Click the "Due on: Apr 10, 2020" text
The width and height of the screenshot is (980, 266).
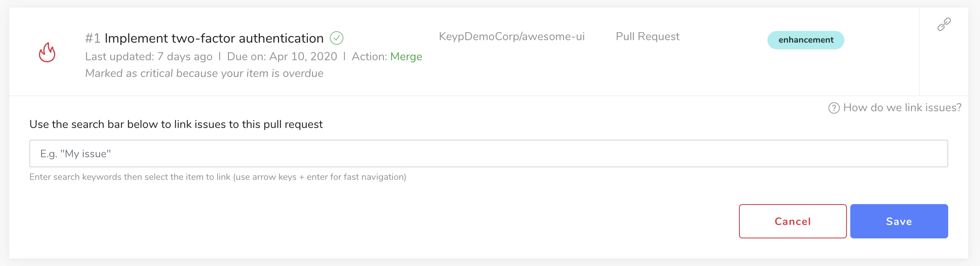[x=282, y=56]
